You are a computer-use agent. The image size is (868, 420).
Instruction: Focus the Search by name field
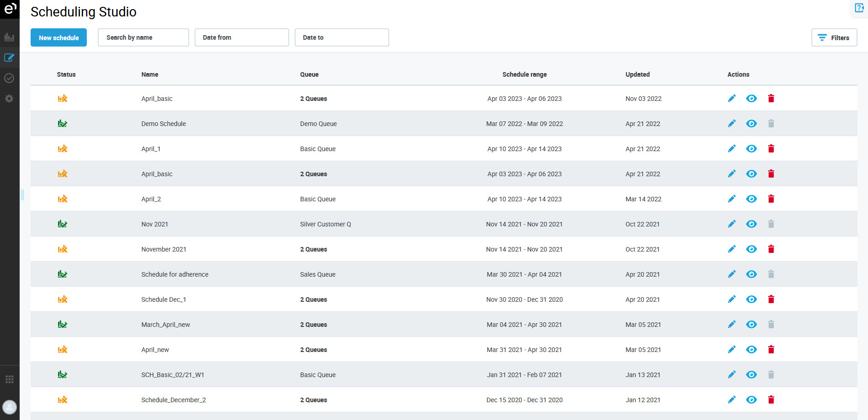(x=143, y=37)
